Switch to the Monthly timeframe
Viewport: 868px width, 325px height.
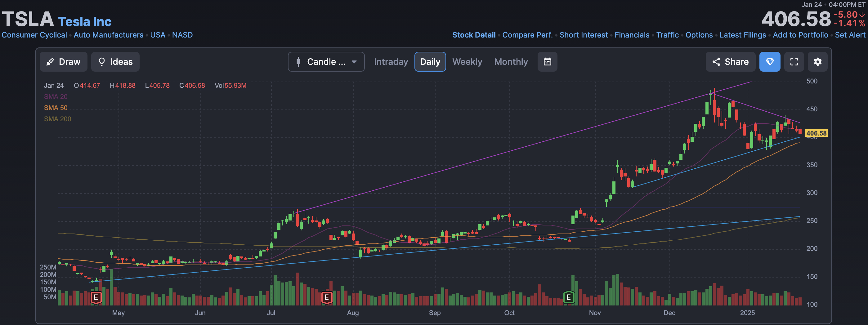pyautogui.click(x=511, y=62)
